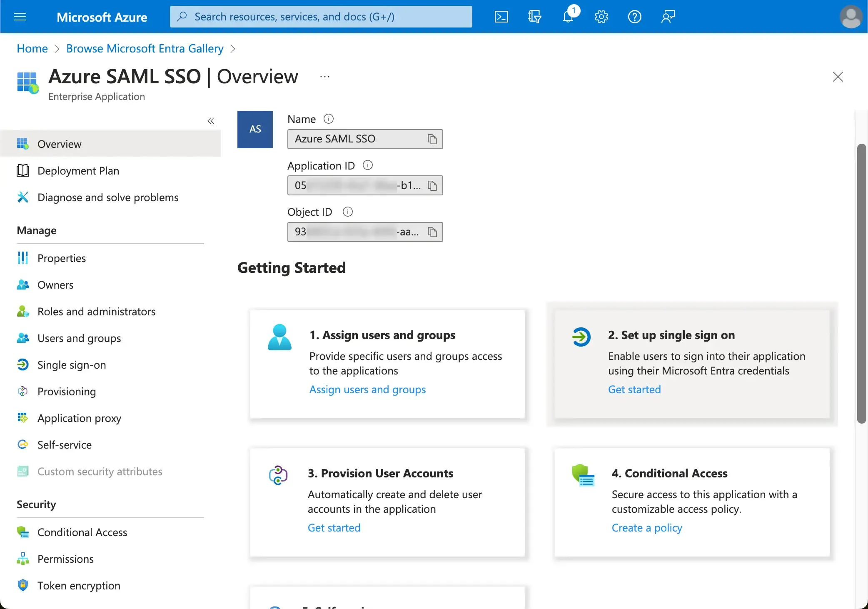Open the Users and groups menu item

click(x=79, y=337)
